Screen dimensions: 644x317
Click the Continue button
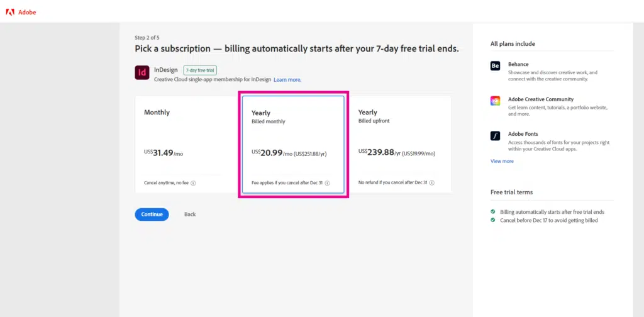pyautogui.click(x=152, y=214)
